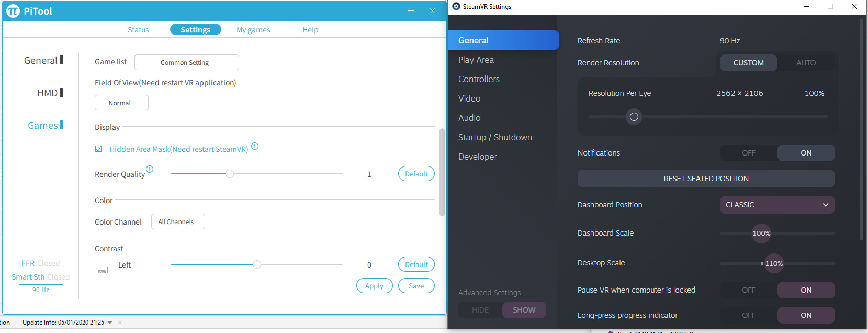Click the 90 Hz label in PiTool
This screenshot has height=333, width=868.
click(41, 290)
